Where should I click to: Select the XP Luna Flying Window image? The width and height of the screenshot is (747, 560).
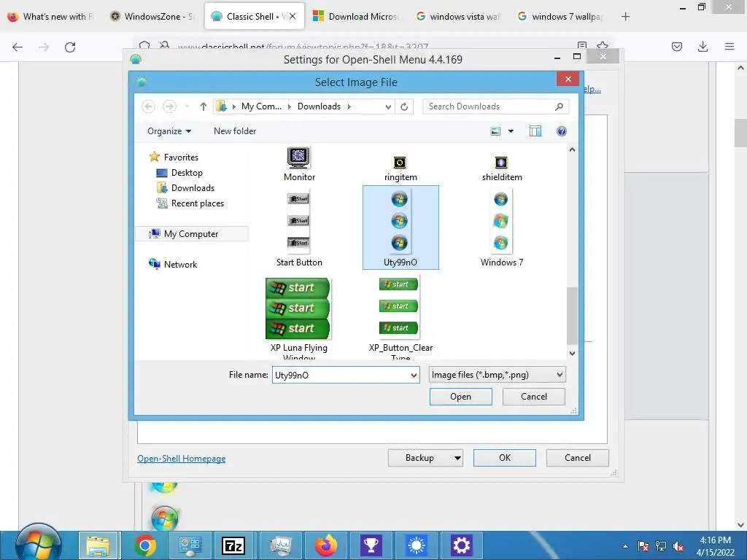coord(298,316)
